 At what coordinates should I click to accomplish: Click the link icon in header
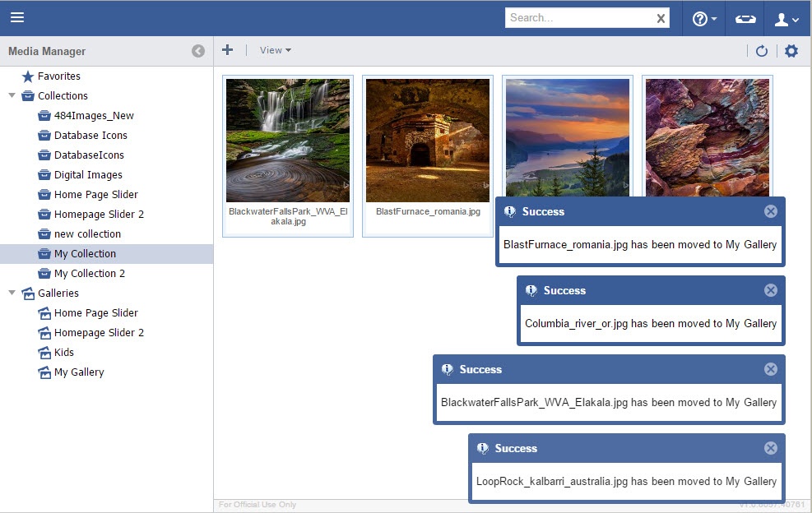coord(746,18)
